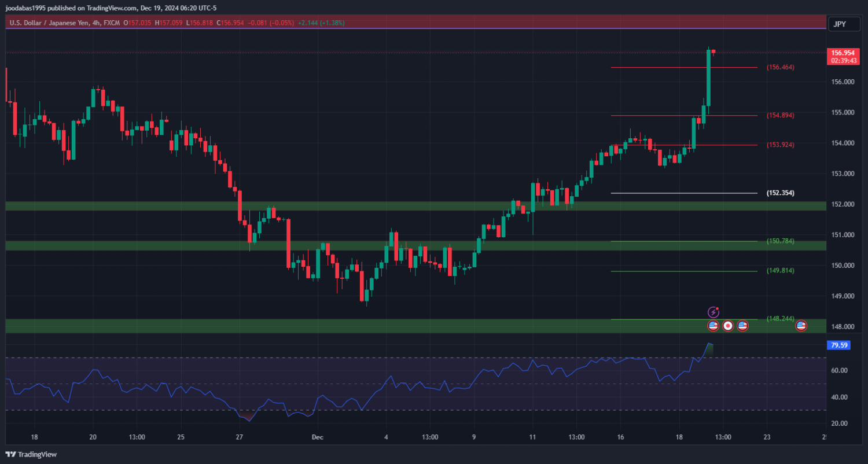Select the white 152.354 pivot label
The image size is (868, 464).
(x=780, y=193)
